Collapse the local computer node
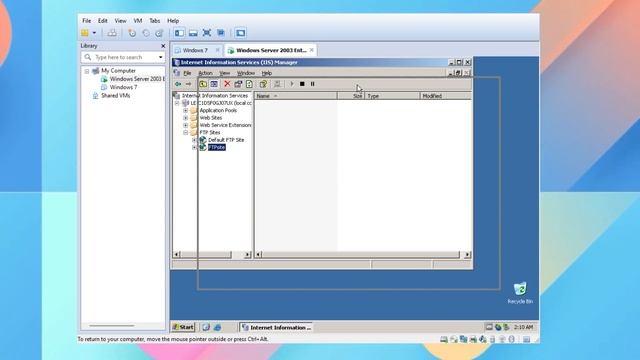Screen dimensions: 640x360 pos(177,103)
